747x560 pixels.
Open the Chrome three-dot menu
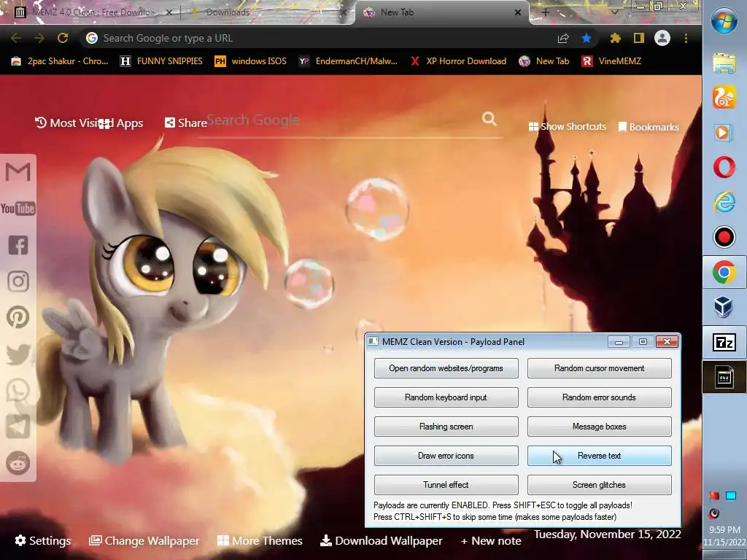[686, 38]
